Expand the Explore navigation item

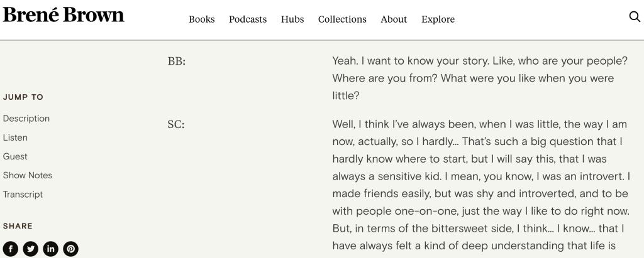coord(438,19)
